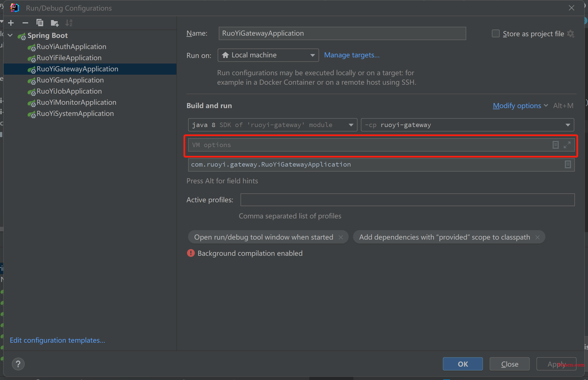Click the Spring Boot group label

48,35
